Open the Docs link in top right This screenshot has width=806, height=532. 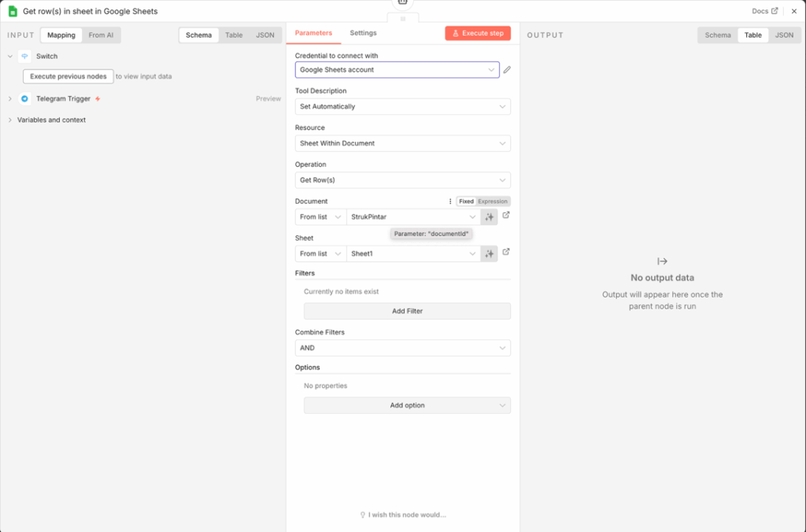click(764, 11)
